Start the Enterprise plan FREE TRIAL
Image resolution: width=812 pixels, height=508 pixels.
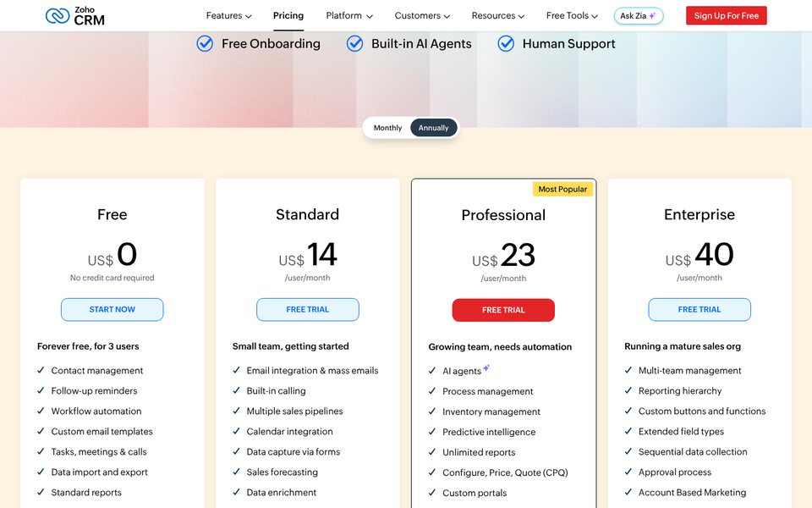pyautogui.click(x=700, y=310)
